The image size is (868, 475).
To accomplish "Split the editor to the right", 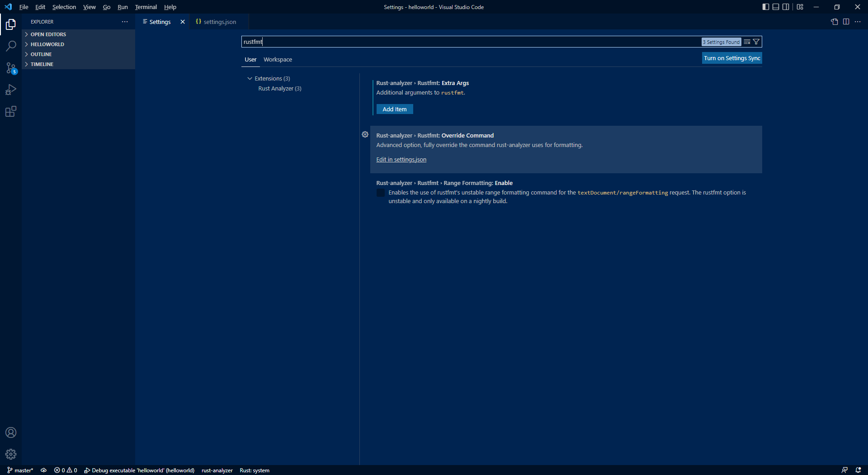I will click(846, 22).
